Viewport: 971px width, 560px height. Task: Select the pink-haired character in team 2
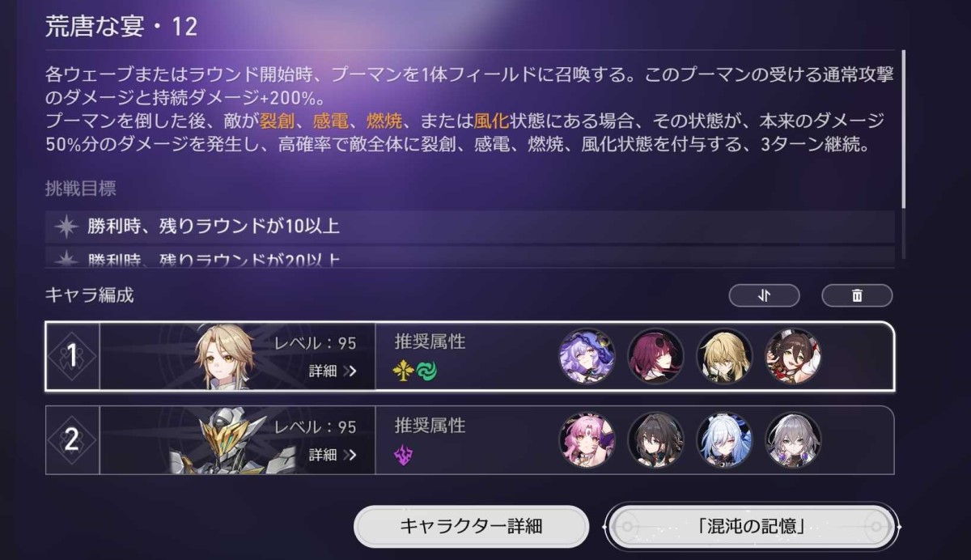(x=587, y=440)
